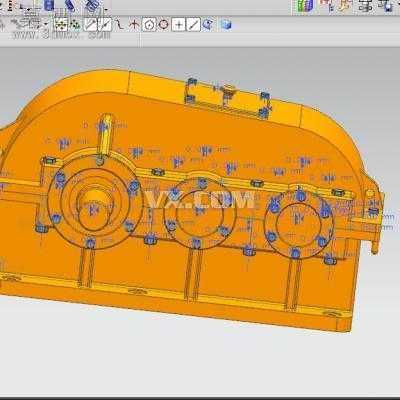Click the green dots cluster toolbar icon
The image size is (400, 400).
(76, 25)
